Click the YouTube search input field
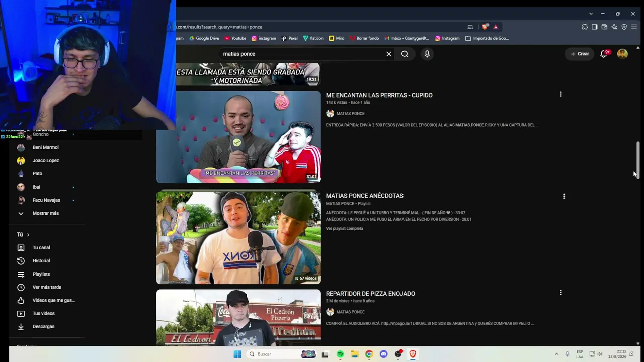Screen dimensions: 644x362 pyautogui.click(x=302, y=54)
